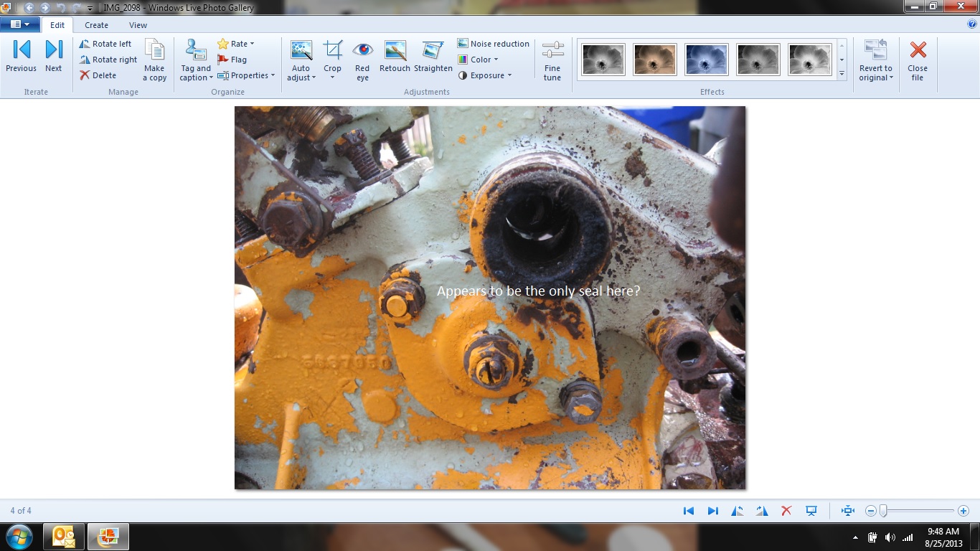Start slideshow from bottom bar

811,511
